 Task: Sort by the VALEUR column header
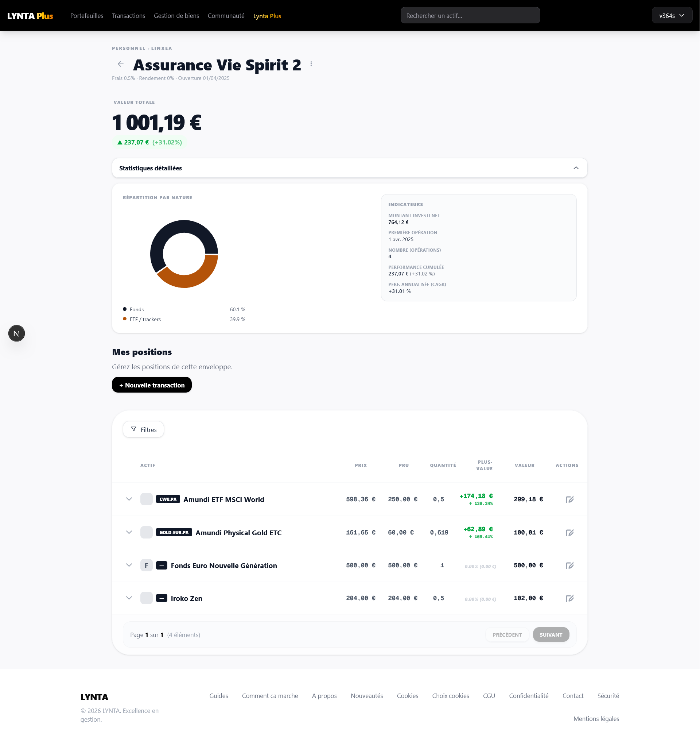pos(525,466)
